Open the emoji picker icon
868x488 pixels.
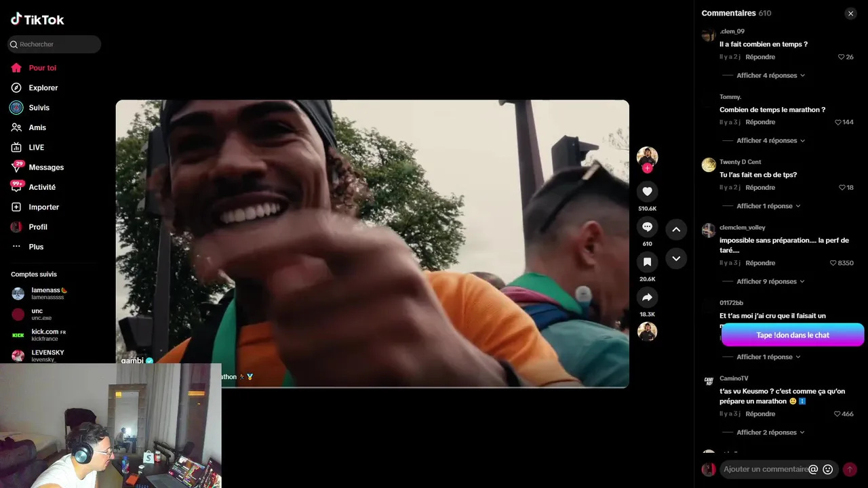[828, 469]
